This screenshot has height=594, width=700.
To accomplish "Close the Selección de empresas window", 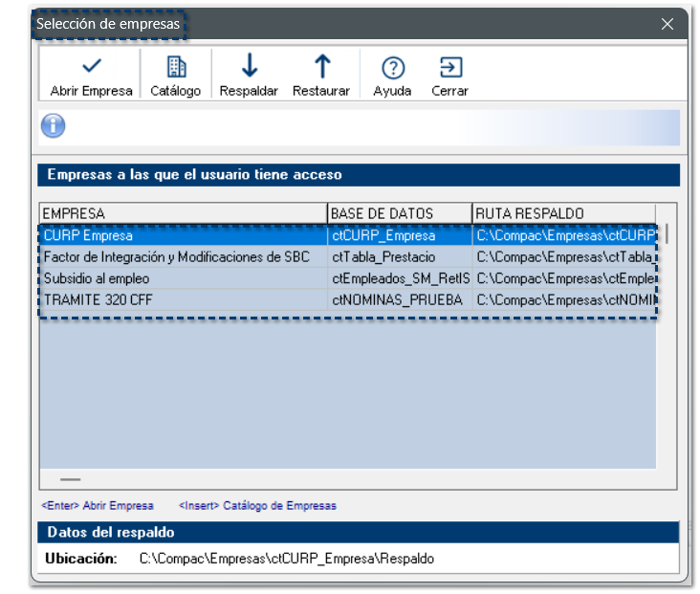I will pyautogui.click(x=667, y=24).
